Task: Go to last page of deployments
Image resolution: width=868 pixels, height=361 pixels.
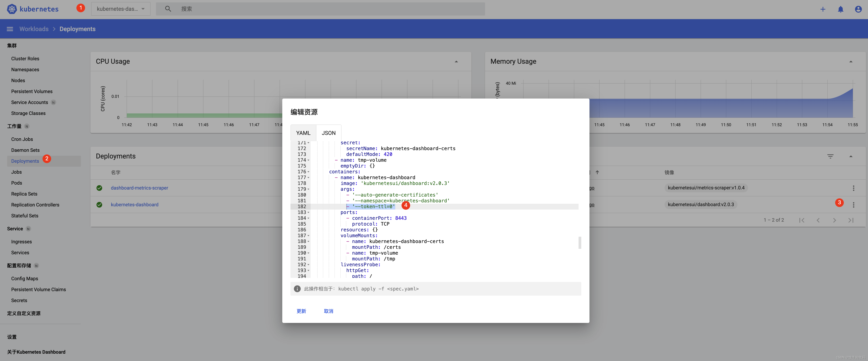Action: pyautogui.click(x=850, y=220)
